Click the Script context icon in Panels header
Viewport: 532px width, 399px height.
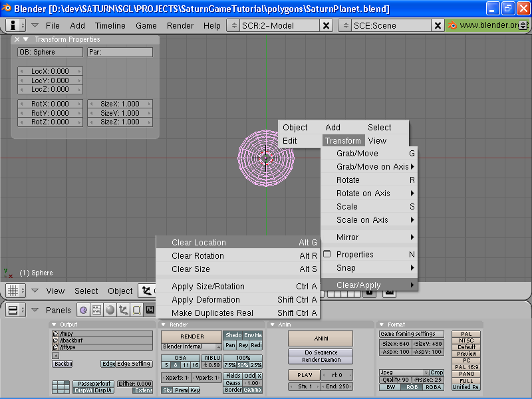(96, 310)
